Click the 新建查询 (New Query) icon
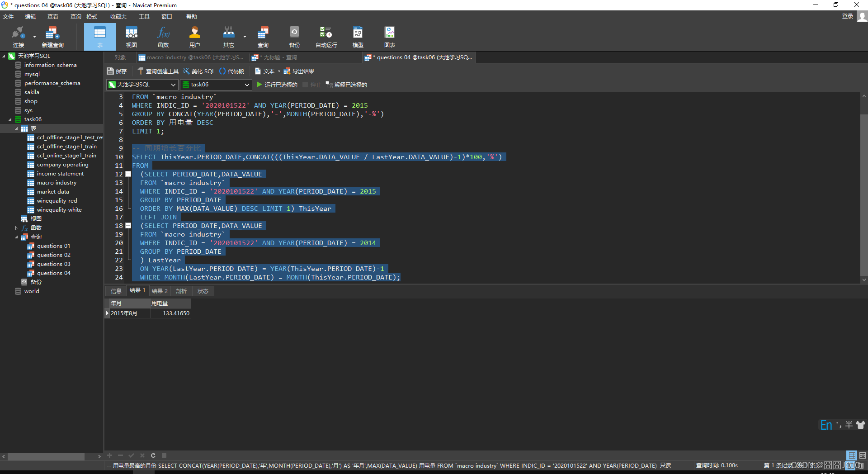 (52, 37)
